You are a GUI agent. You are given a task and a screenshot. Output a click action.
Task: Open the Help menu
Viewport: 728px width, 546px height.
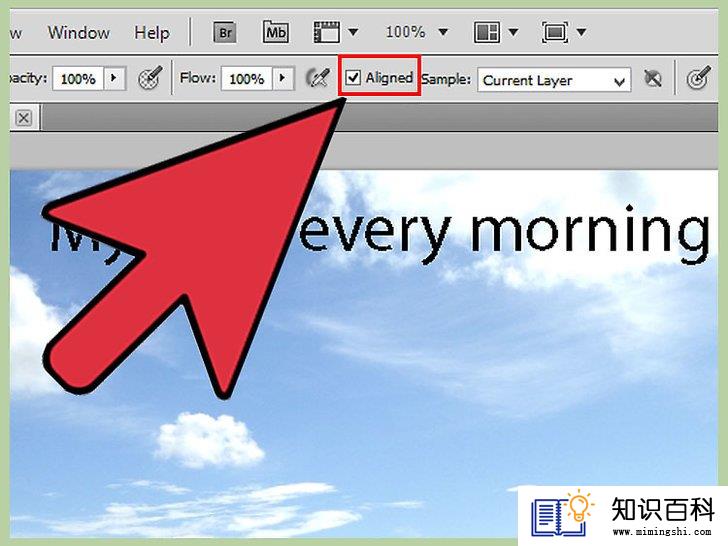click(152, 33)
